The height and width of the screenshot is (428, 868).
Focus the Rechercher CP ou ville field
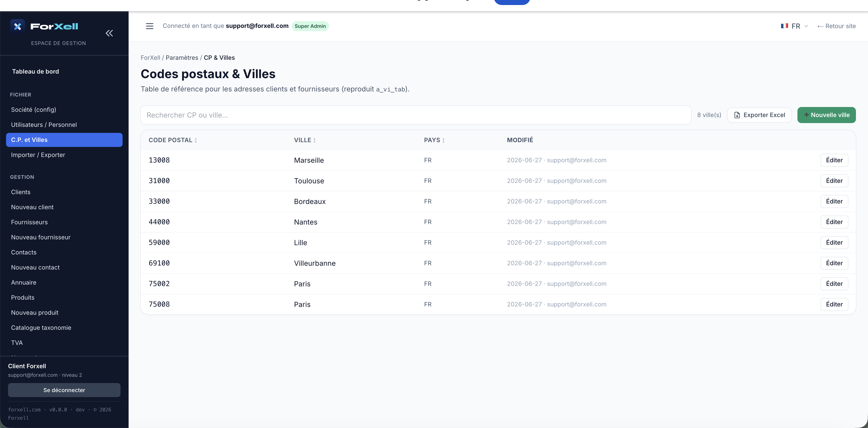tap(416, 115)
